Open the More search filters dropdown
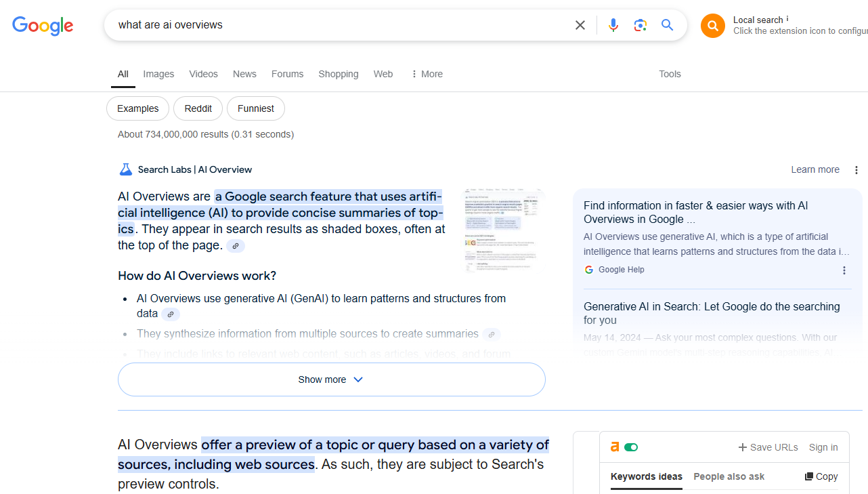The width and height of the screenshot is (868, 494). [x=427, y=74]
